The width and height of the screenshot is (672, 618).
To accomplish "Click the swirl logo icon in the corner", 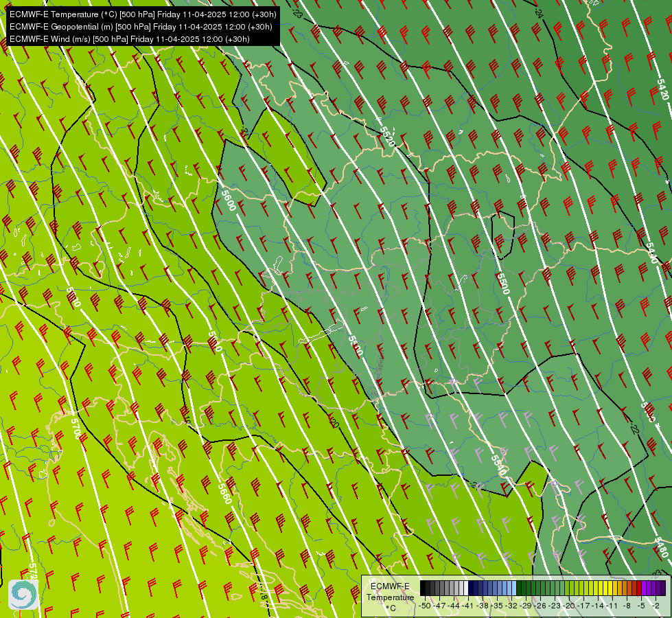I will (23, 595).
